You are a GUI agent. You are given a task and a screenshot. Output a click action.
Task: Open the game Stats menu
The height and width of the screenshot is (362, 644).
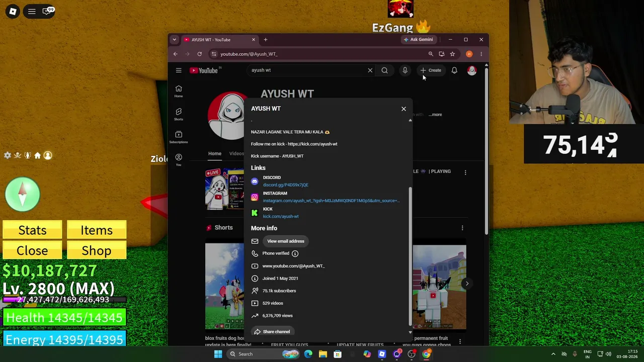coord(32,230)
